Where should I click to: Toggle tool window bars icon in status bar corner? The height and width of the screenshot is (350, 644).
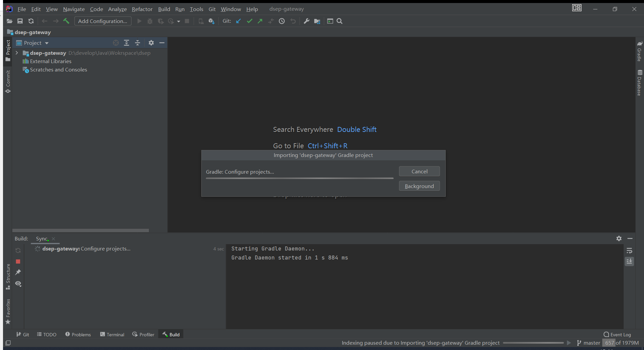[x=8, y=343]
